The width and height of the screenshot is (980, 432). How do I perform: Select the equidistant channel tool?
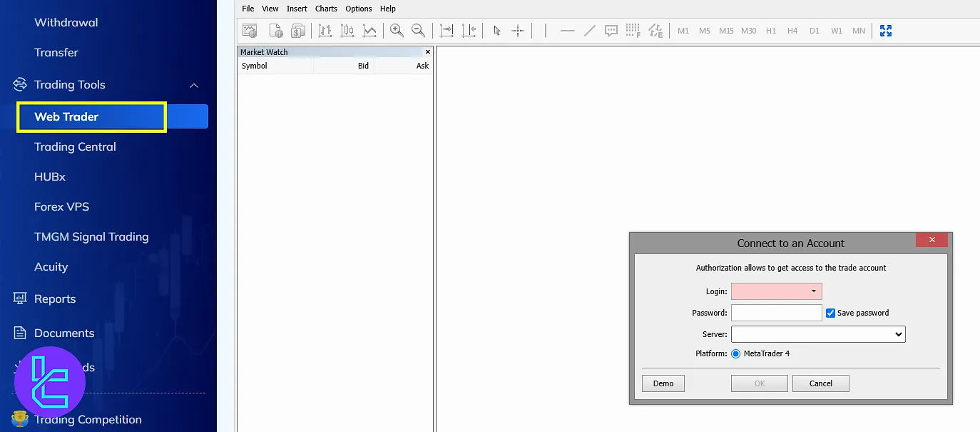[x=655, y=31]
